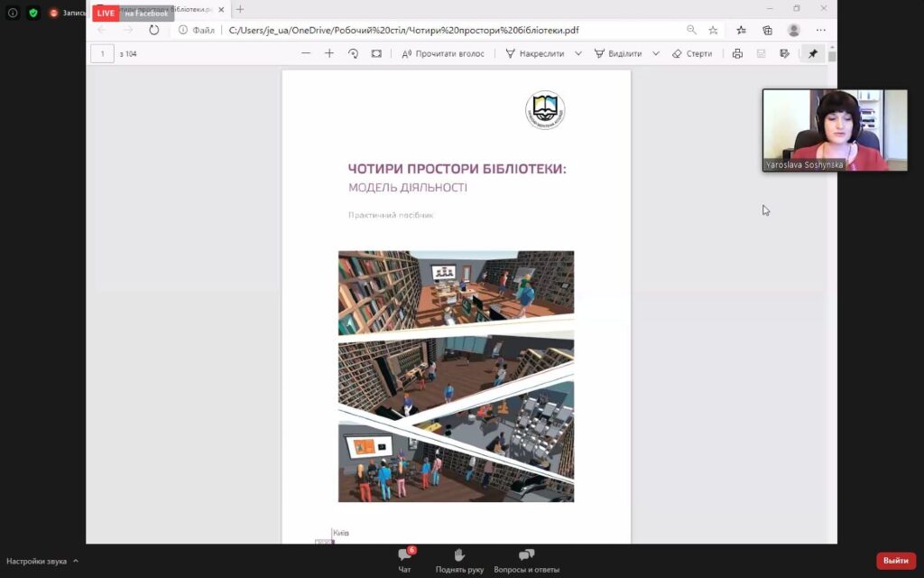Pin the PDF toolbar
The image size is (924, 578).
[812, 53]
